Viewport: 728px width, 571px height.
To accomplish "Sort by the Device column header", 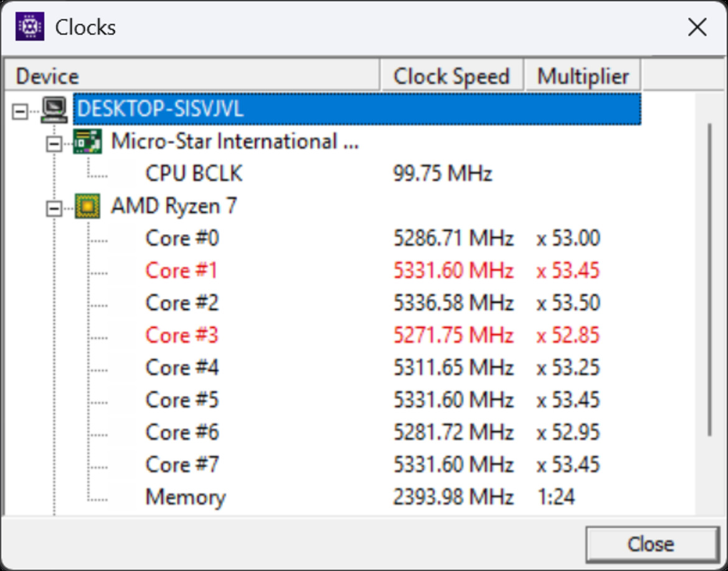I will (191, 77).
